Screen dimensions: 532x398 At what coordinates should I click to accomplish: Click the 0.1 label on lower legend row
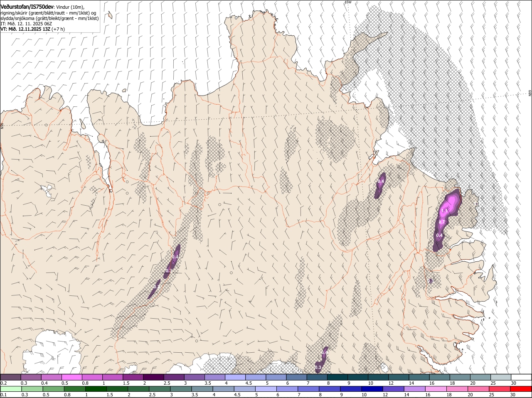[3, 395]
